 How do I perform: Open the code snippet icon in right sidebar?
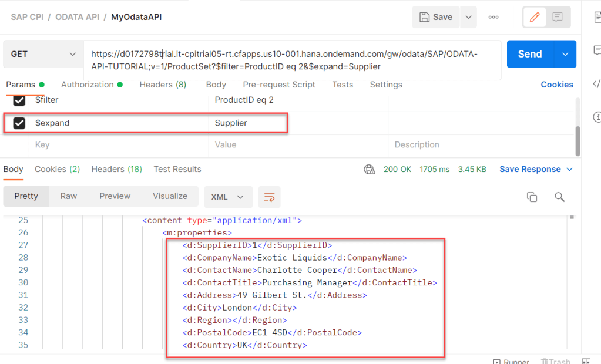(596, 83)
